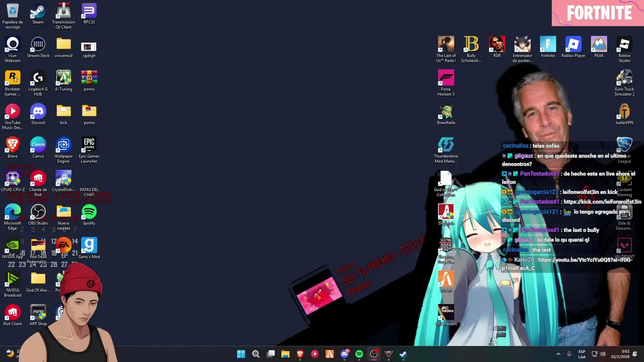Launch The Last of Us Parte I shortcut
The height and width of the screenshot is (362, 644).
point(446,50)
